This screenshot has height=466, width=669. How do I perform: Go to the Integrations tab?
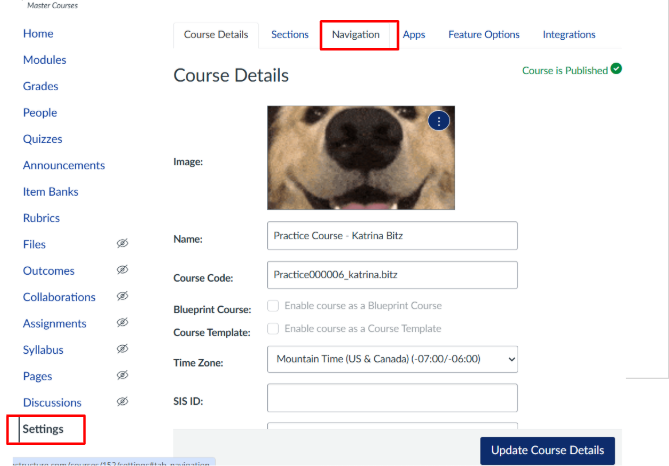(x=569, y=35)
